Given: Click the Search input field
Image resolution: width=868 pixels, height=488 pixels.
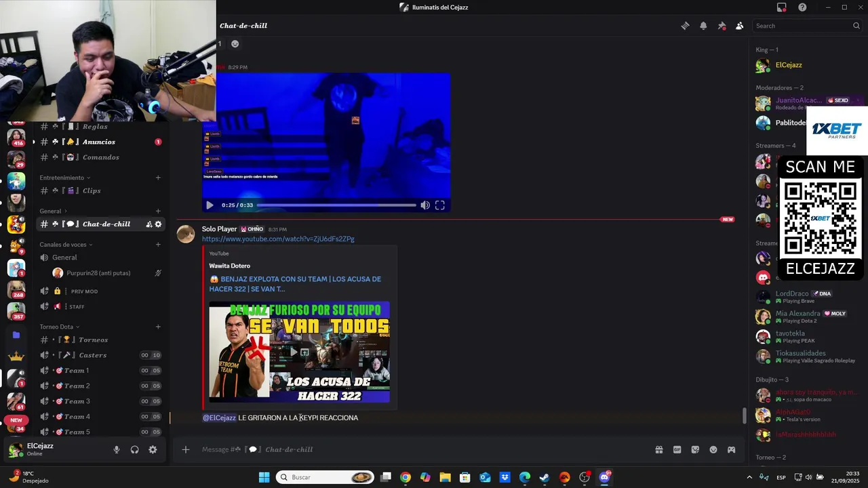Looking at the screenshot, I should (807, 26).
